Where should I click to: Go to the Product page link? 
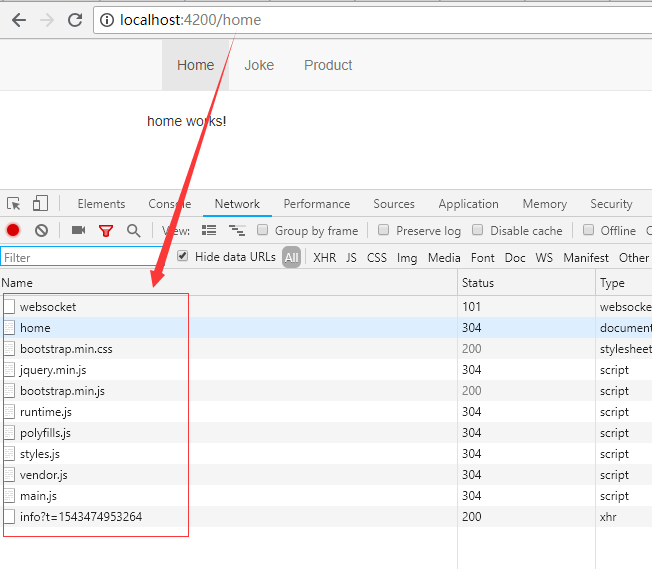tap(328, 65)
